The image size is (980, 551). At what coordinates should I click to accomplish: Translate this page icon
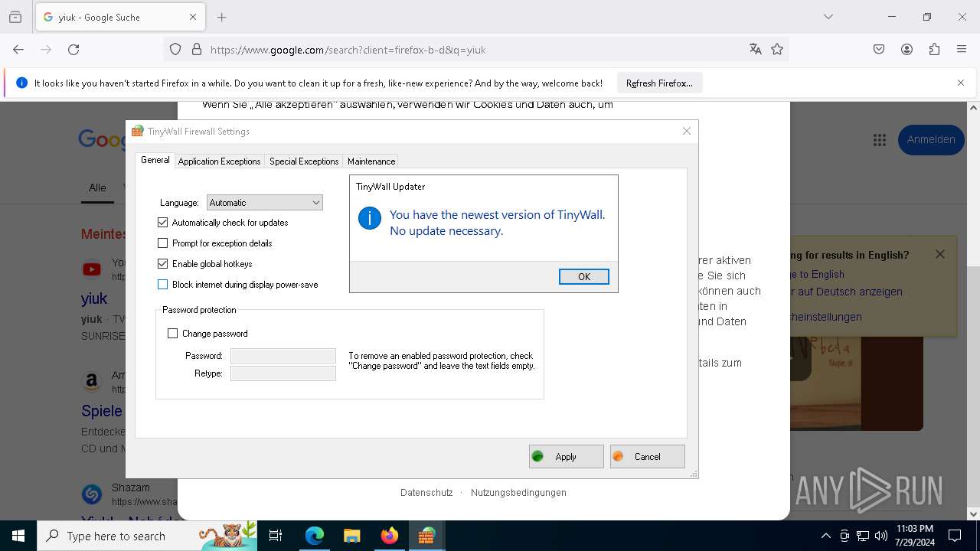click(756, 49)
